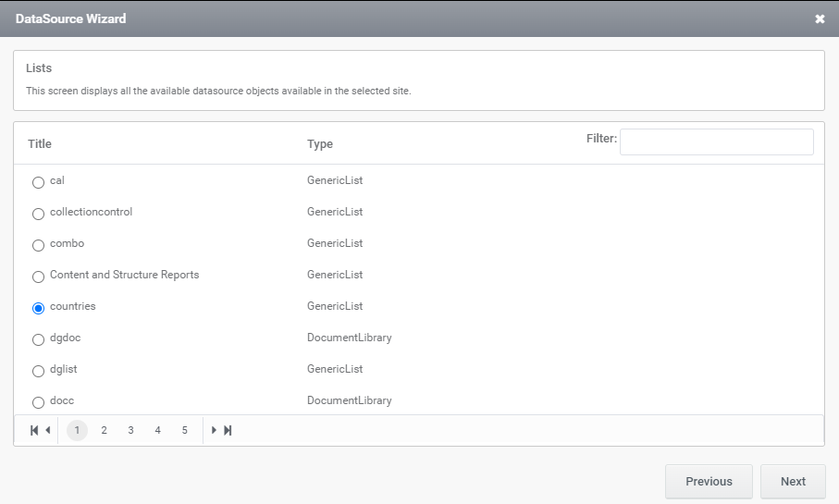Choose the combo list radio button
This screenshot has width=839, height=504.
click(38, 246)
